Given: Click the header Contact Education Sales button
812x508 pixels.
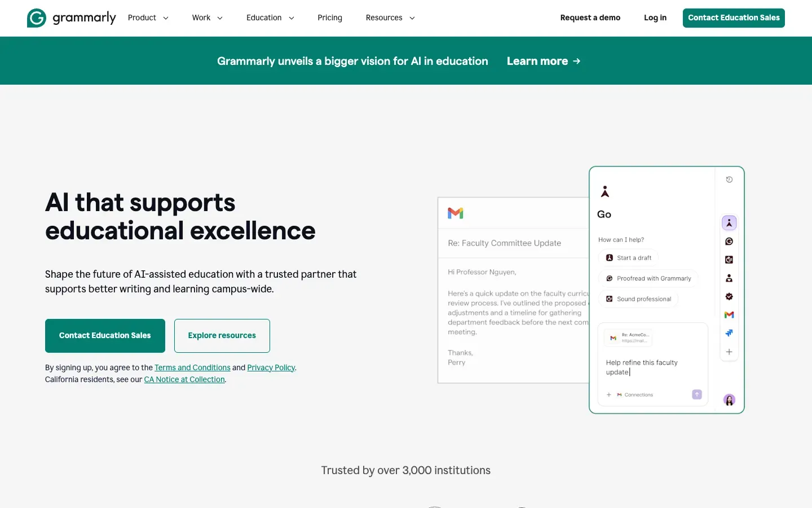Looking at the screenshot, I should [734, 18].
